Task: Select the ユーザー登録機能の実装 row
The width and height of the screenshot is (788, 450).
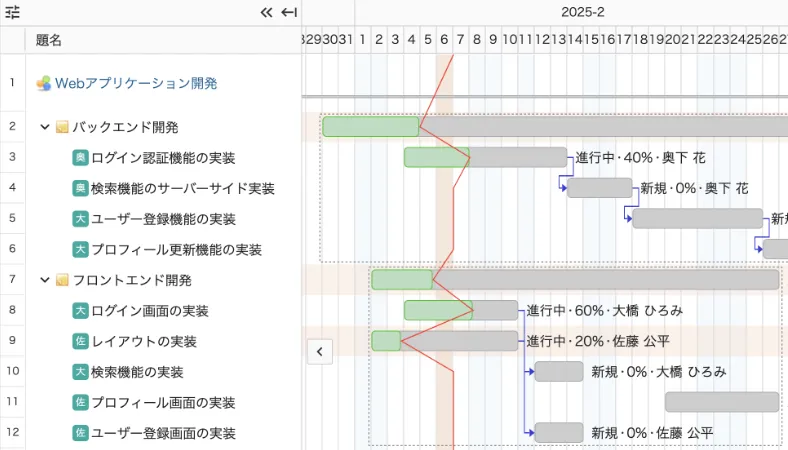Action: [x=163, y=219]
